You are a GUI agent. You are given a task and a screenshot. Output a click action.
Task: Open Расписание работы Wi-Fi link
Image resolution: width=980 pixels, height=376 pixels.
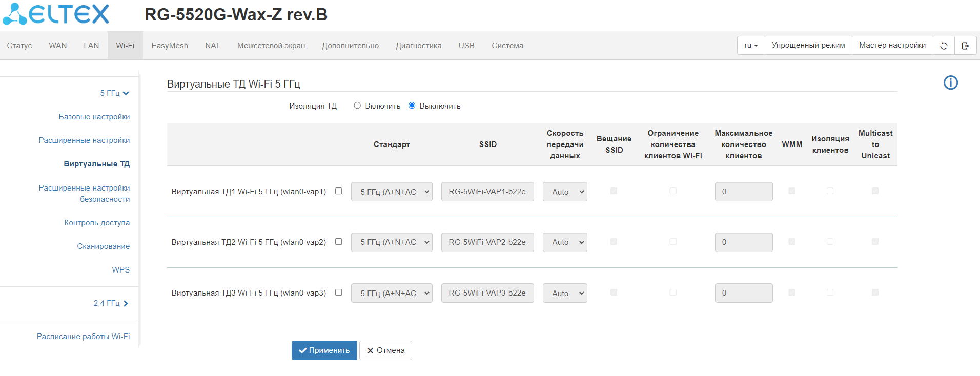click(83, 337)
